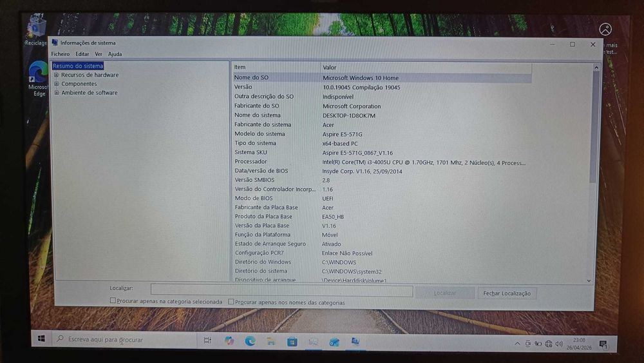This screenshot has height=363, width=644.
Task: Click the System Information title bar icon
Action: pyautogui.click(x=55, y=43)
